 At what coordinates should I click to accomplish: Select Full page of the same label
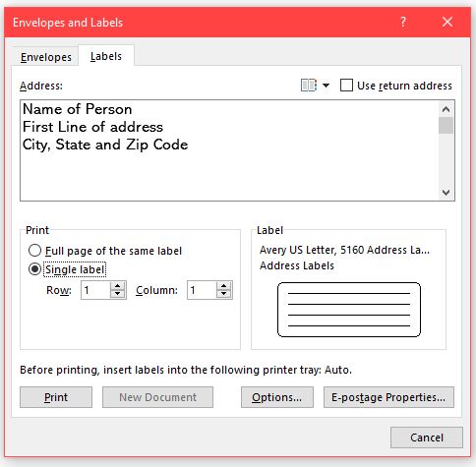(x=34, y=251)
